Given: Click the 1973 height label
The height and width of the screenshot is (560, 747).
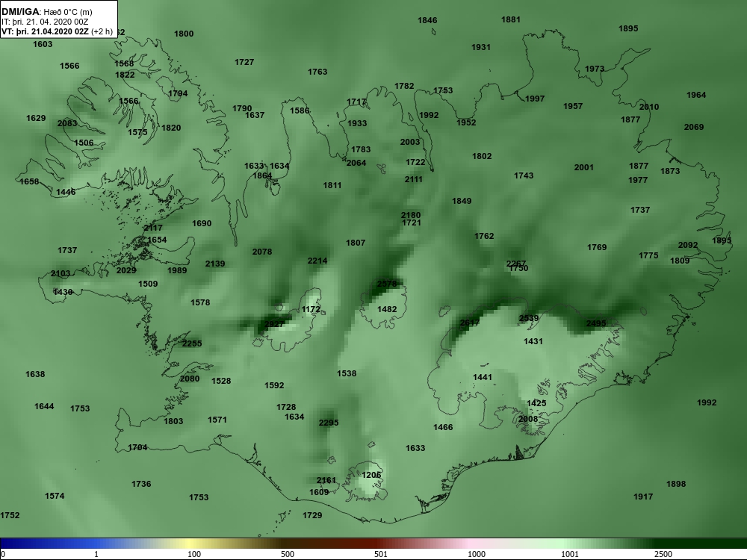Looking at the screenshot, I should tap(595, 69).
